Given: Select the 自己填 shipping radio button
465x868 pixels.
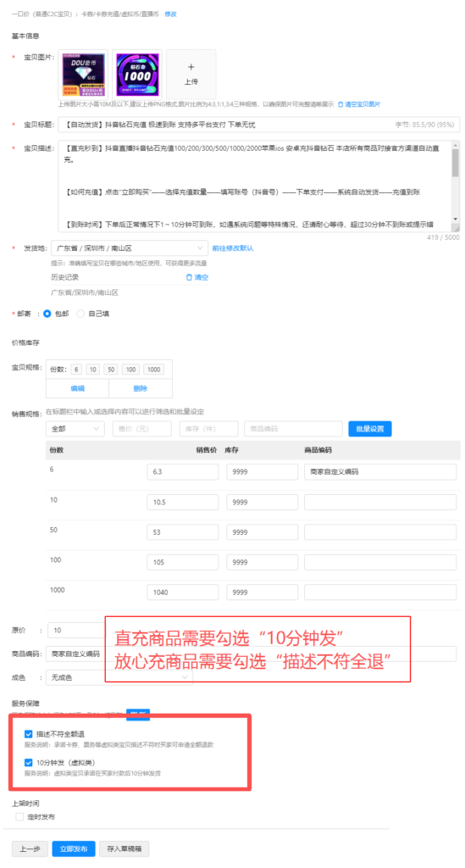Looking at the screenshot, I should 80,314.
